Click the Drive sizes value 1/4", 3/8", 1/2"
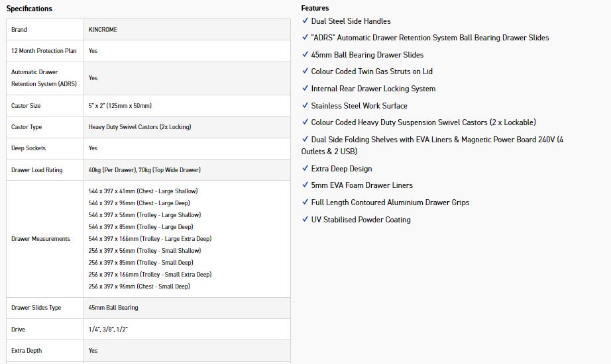The width and height of the screenshot is (611, 364). pos(108,329)
